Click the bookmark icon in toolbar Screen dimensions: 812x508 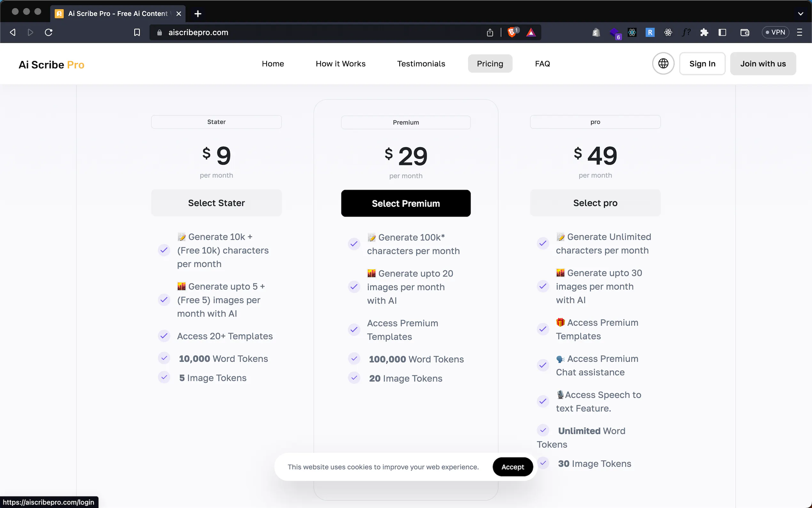coord(137,32)
